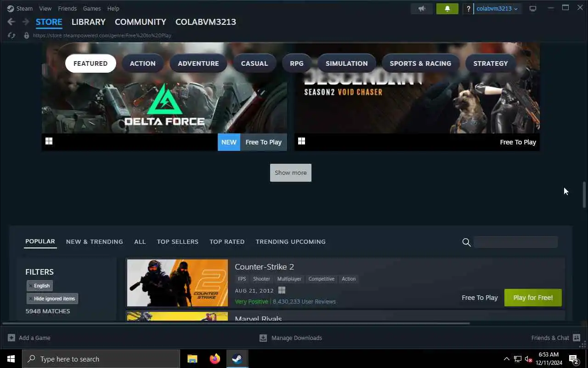The width and height of the screenshot is (588, 368).
Task: Switch to the ALL tab
Action: click(x=140, y=241)
